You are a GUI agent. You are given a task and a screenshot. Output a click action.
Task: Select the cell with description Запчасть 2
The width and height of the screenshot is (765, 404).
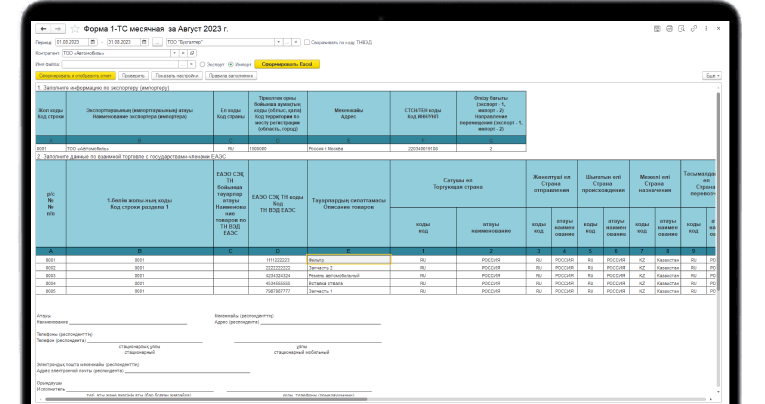point(348,268)
